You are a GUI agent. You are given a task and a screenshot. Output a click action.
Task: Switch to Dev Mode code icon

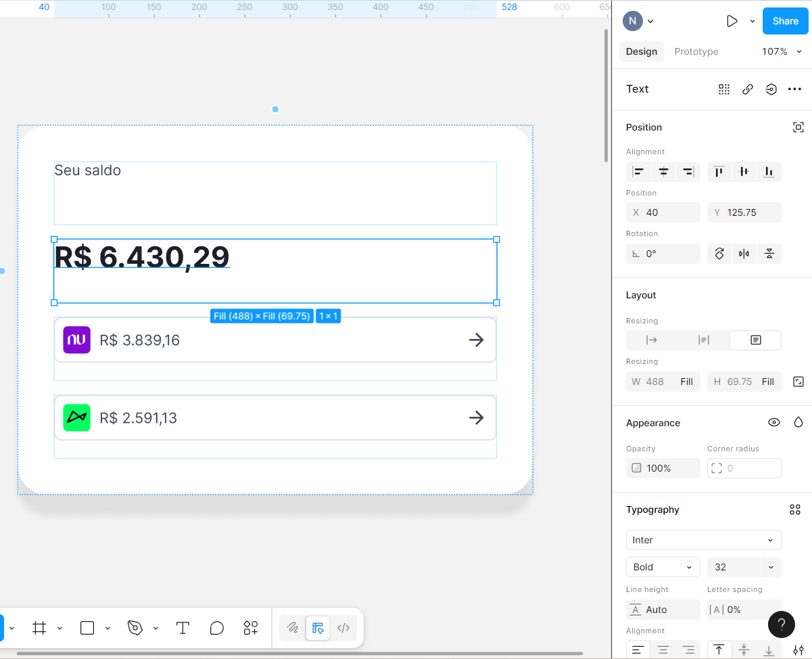[343, 628]
